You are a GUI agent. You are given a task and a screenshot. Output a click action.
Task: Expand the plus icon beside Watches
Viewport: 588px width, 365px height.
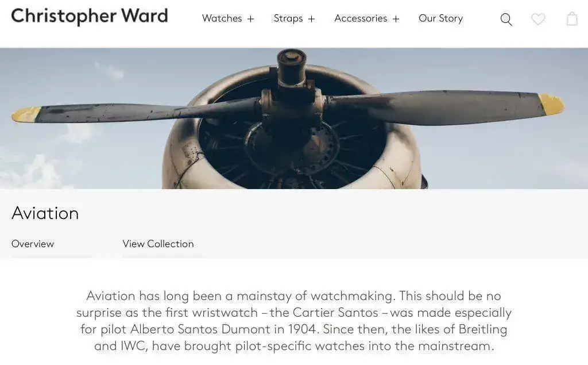[251, 19]
